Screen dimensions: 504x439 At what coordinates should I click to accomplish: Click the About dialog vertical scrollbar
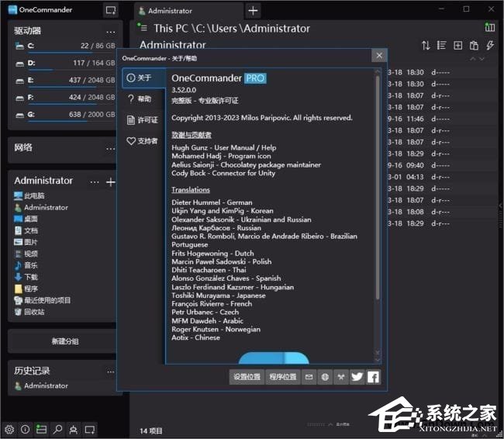point(378,186)
